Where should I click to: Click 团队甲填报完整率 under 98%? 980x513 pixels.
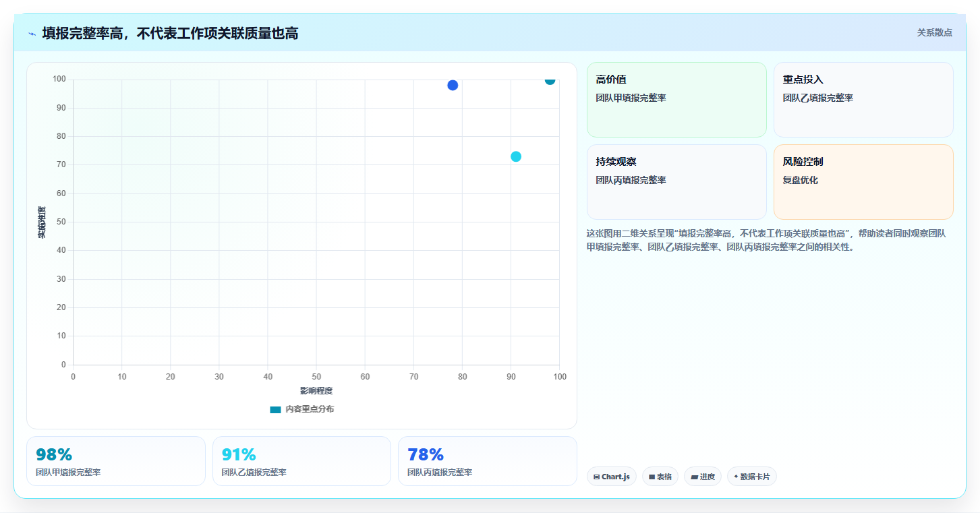click(x=68, y=473)
